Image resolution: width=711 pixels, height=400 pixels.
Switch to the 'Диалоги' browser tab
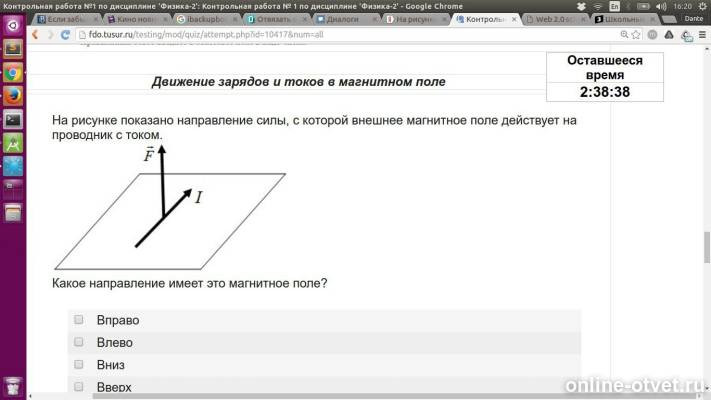[347, 20]
